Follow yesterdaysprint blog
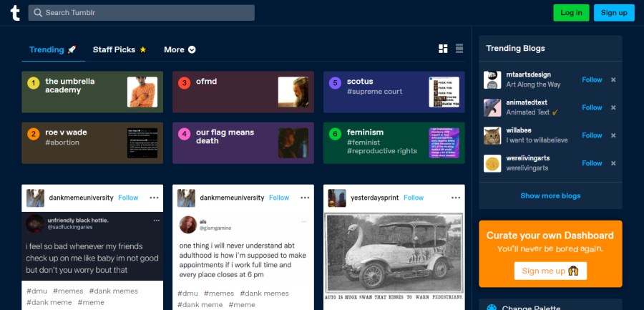The width and height of the screenshot is (644, 310). pos(414,198)
